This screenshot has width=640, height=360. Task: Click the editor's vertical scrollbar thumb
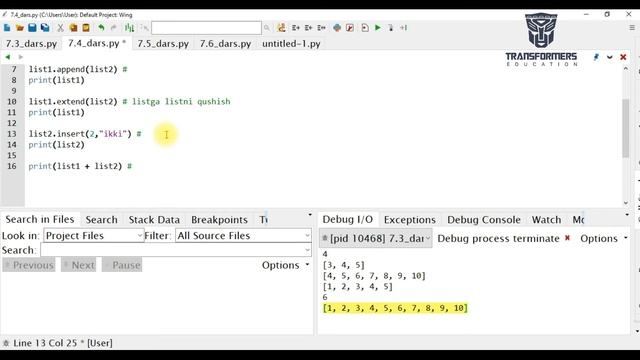(626, 128)
